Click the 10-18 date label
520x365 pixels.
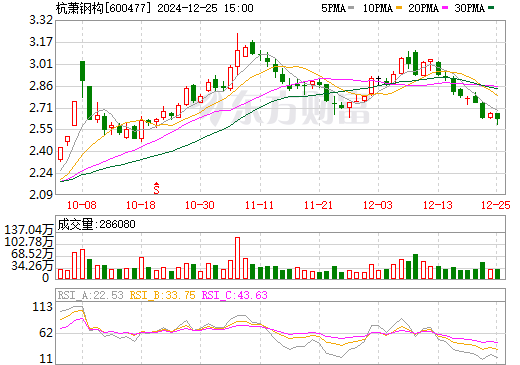pyautogui.click(x=141, y=205)
